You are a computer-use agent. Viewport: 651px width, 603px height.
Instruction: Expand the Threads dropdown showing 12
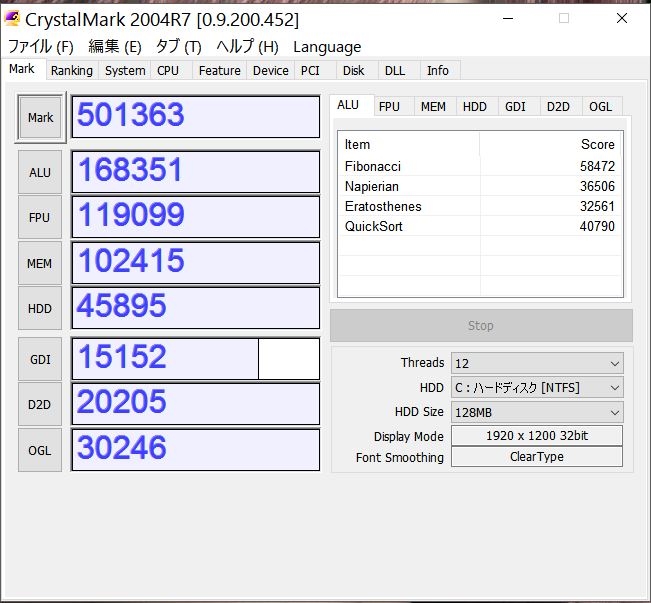click(x=537, y=363)
